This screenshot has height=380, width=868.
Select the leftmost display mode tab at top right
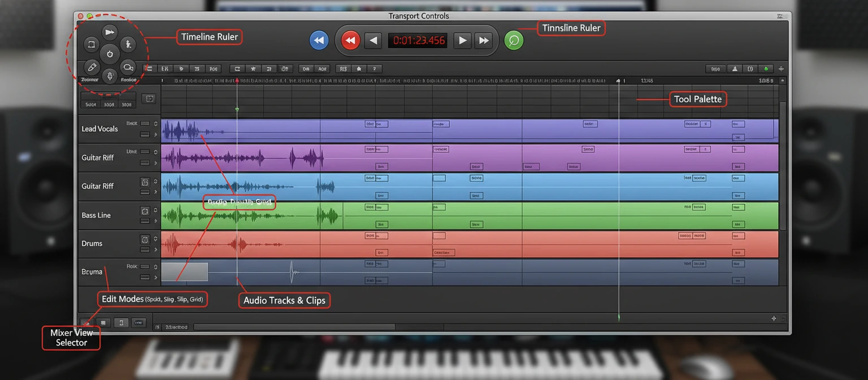click(x=715, y=68)
